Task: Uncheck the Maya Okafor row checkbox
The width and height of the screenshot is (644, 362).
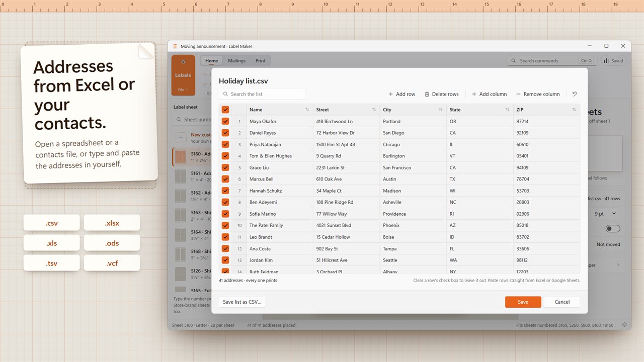Action: [225, 121]
